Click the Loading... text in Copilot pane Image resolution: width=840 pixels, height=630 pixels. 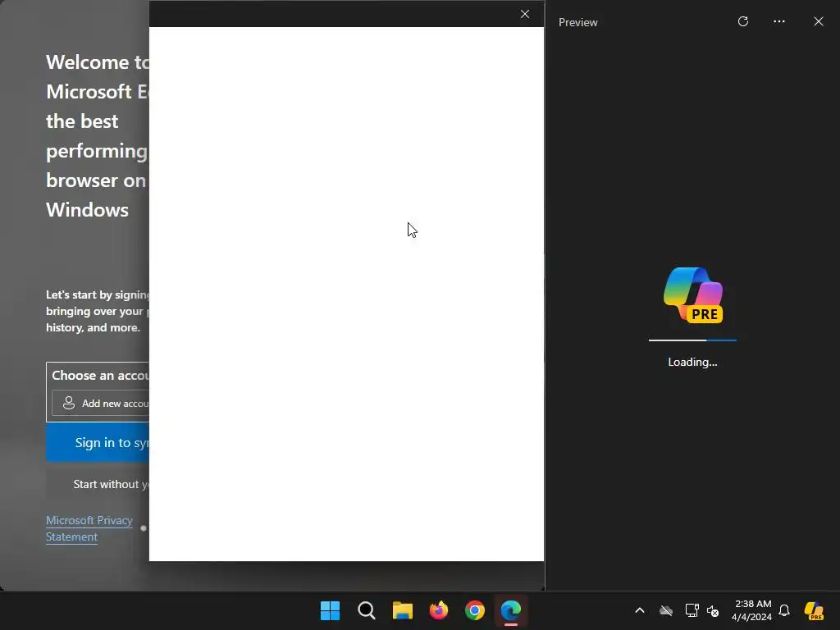(692, 362)
